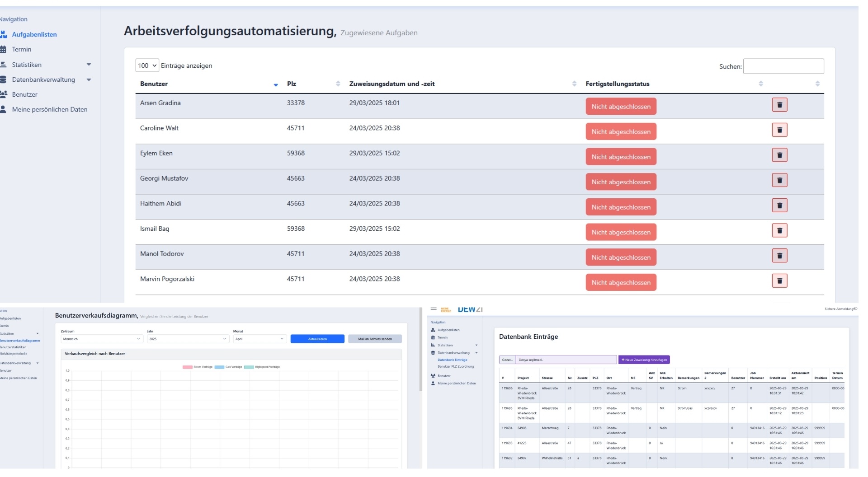
Task: Collapse Datenbankverwaltung arrow in Datenbank Einträge sidebar
Action: point(476,353)
